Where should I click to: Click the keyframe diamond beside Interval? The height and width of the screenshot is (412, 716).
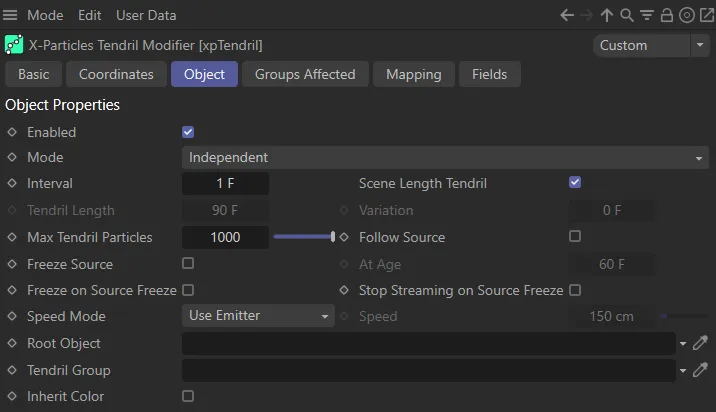tap(12, 183)
